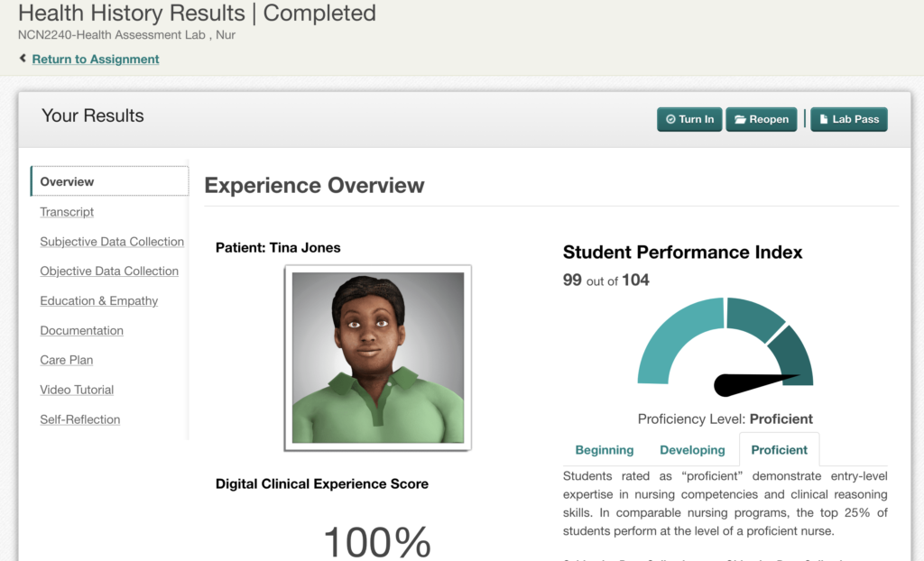Select the Proficient tab
The height and width of the screenshot is (561, 924).
[779, 450]
